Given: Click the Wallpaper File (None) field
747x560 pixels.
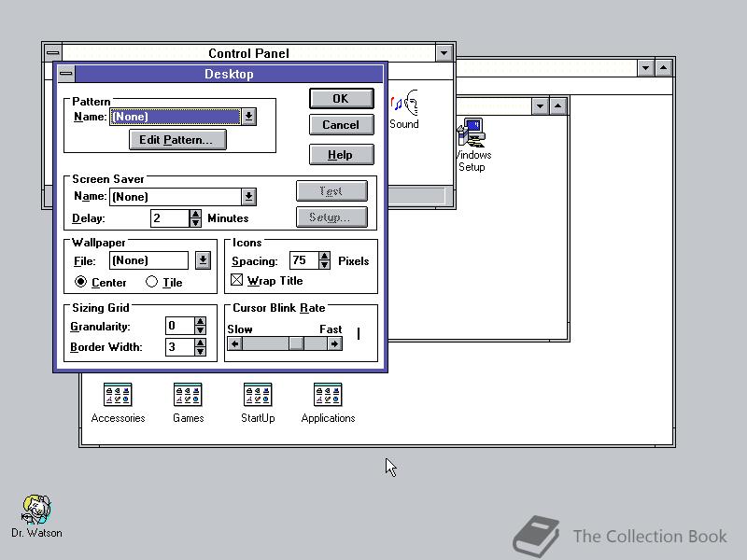Looking at the screenshot, I should tap(149, 260).
